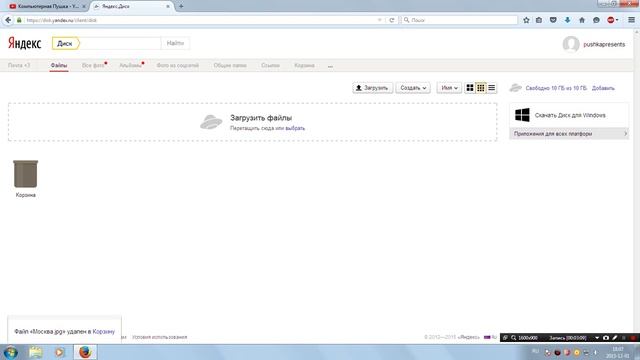Click the recorder camera snapshot icon
Screen dimensions: 640x360
(x=606, y=338)
